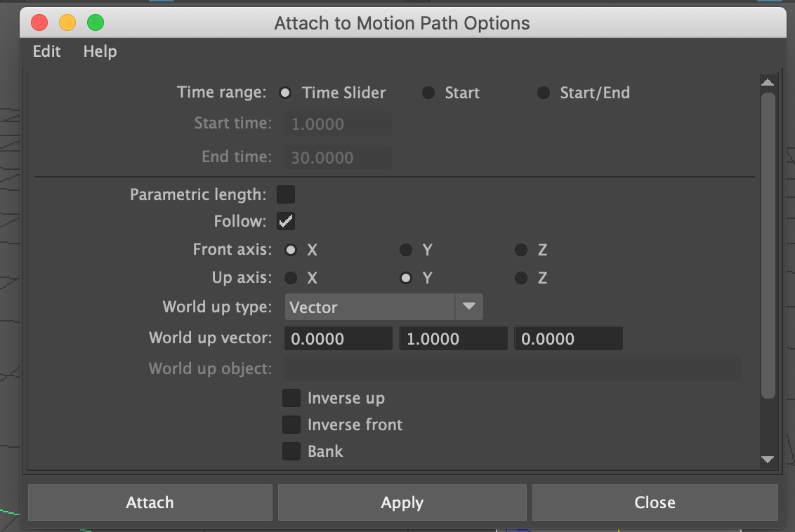Set Front axis to Z
Screen dimensions: 795x532
[520, 249]
